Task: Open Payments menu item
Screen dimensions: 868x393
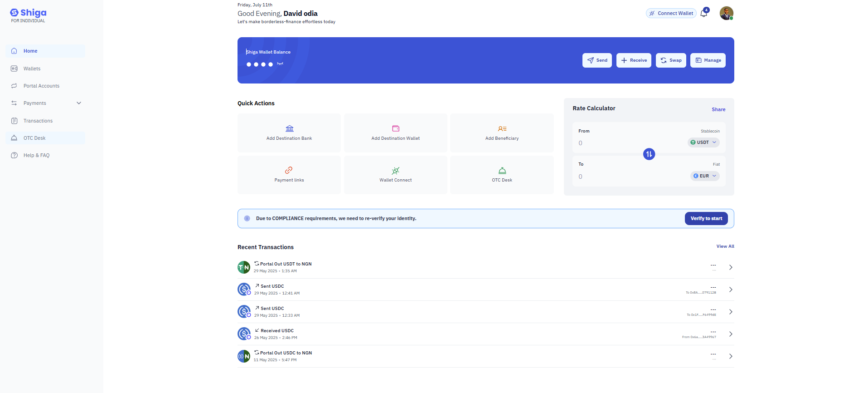Action: point(45,103)
